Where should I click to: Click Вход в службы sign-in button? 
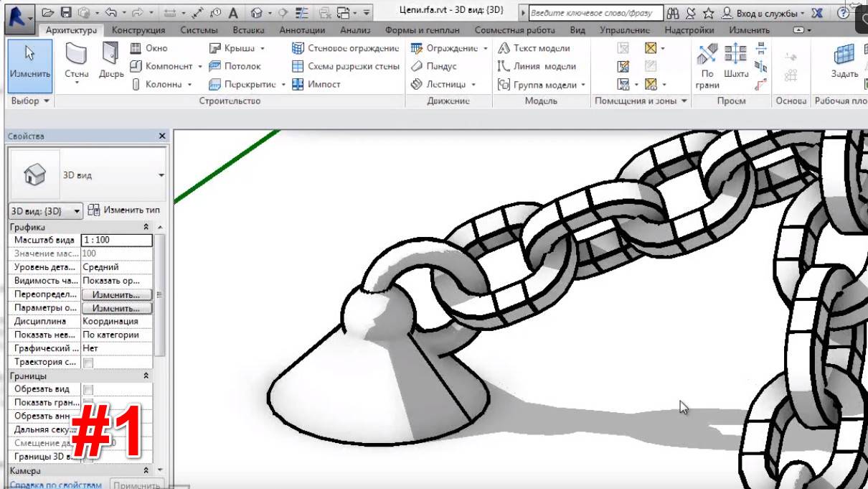(763, 13)
